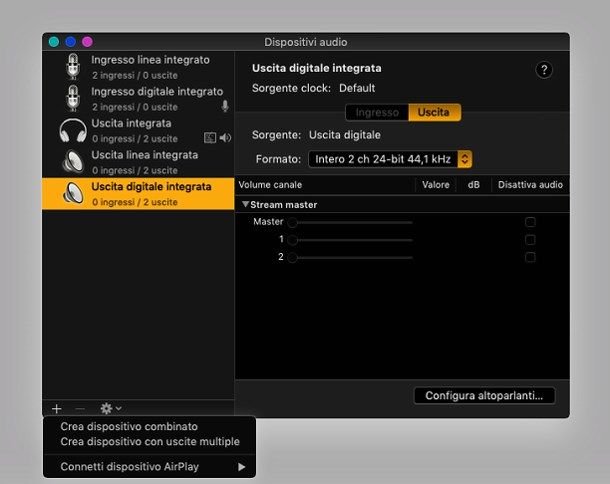Collapse the Stream master disclosure triangle
This screenshot has width=610, height=484.
[x=245, y=204]
